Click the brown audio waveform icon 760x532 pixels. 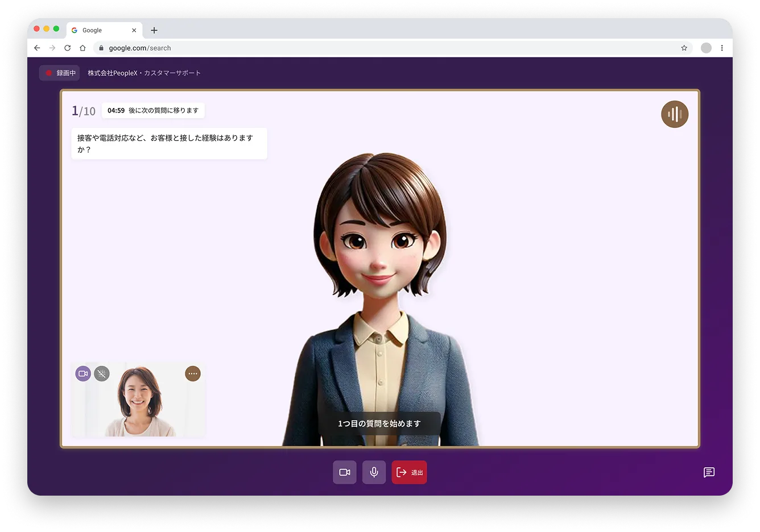[x=675, y=114]
